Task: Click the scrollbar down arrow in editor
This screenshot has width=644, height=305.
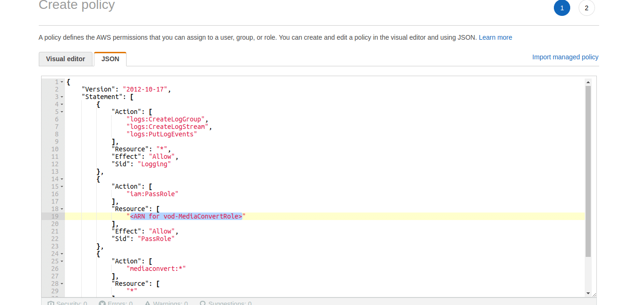Action: click(588, 293)
